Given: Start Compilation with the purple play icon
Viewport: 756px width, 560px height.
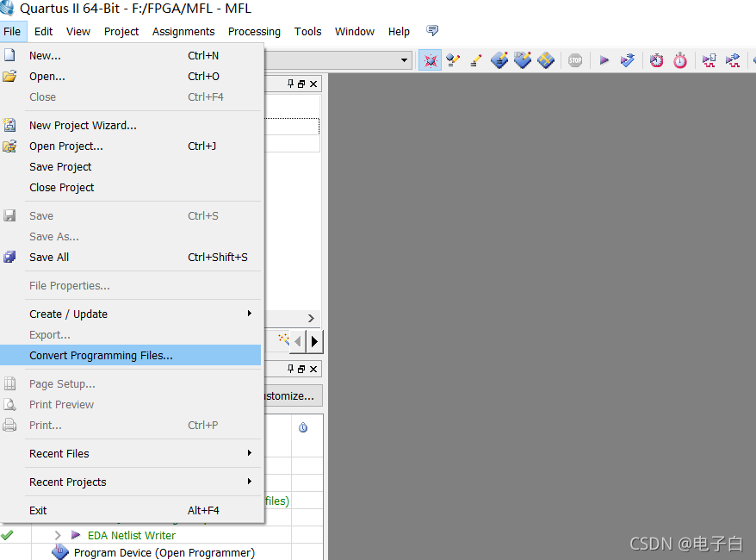Looking at the screenshot, I should (604, 60).
